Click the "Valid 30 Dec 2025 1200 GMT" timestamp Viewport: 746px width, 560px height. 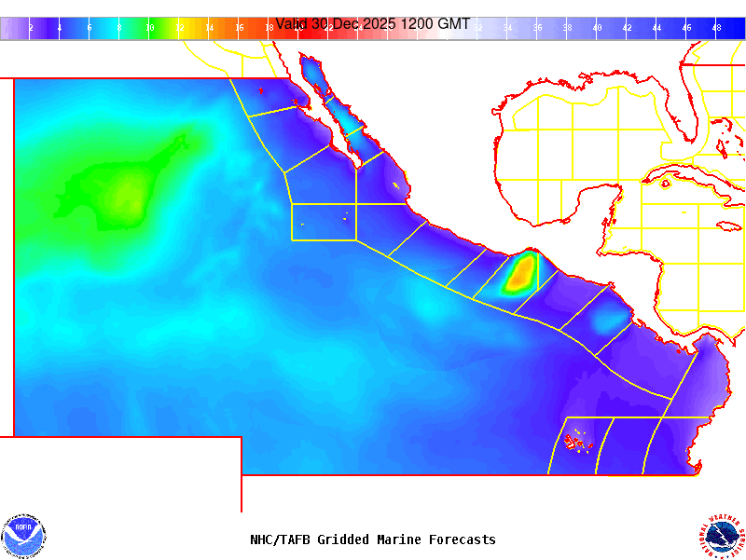[x=372, y=24]
